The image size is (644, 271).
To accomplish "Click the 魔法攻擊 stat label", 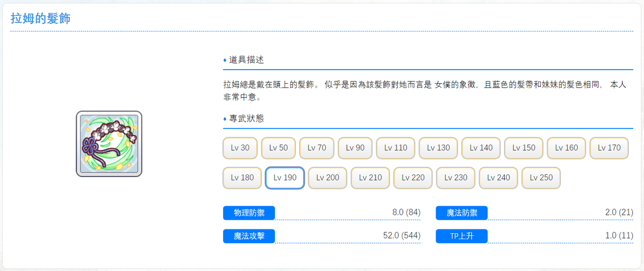I will pyautogui.click(x=249, y=236).
